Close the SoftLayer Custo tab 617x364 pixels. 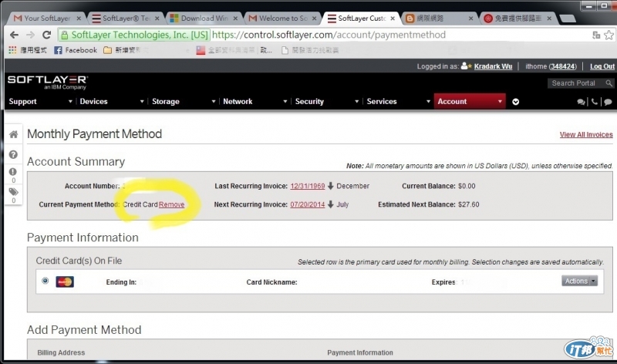[x=393, y=19]
